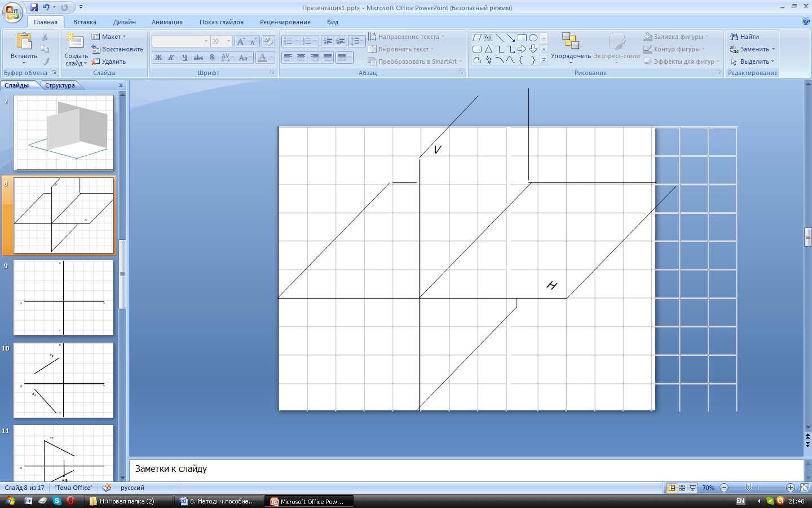Click the Save icon in quick access toolbar
The width and height of the screenshot is (812, 508).
[x=34, y=7]
